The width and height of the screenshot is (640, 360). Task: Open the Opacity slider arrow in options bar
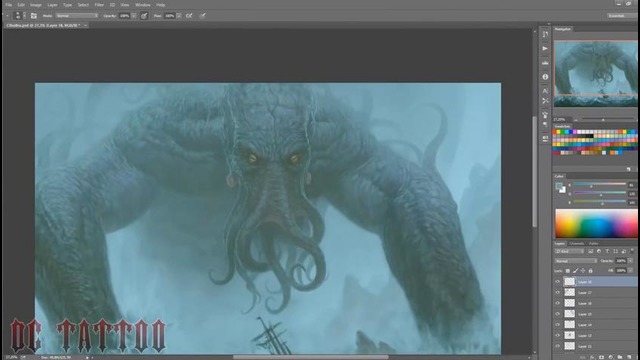[133, 16]
